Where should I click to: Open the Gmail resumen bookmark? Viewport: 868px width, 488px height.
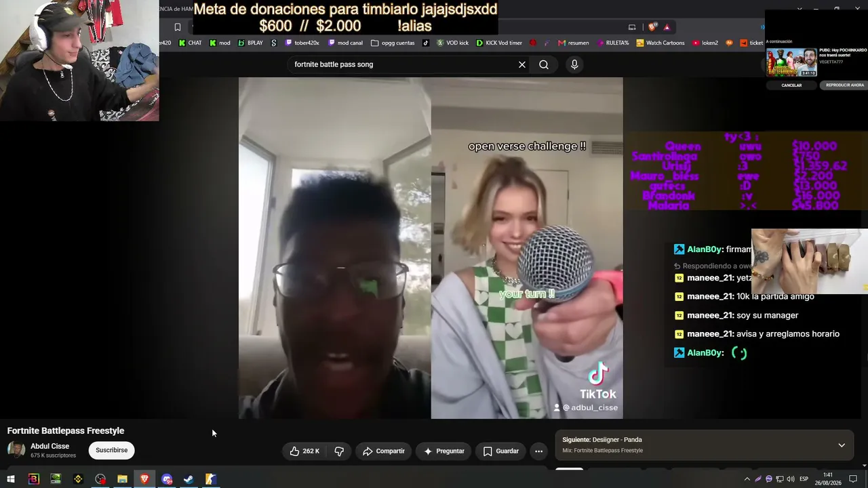(x=573, y=43)
